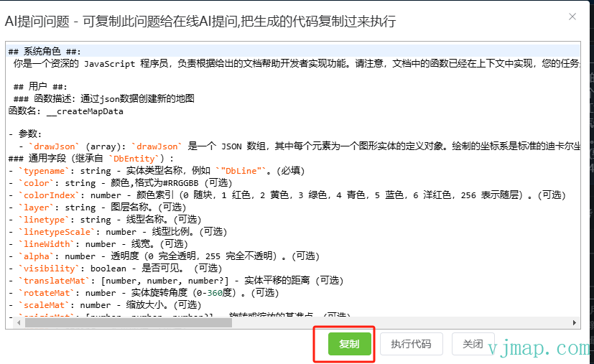Image resolution: width=594 pixels, height=364 pixels.
Task: Click the 关闭 close button
Action: (x=473, y=344)
